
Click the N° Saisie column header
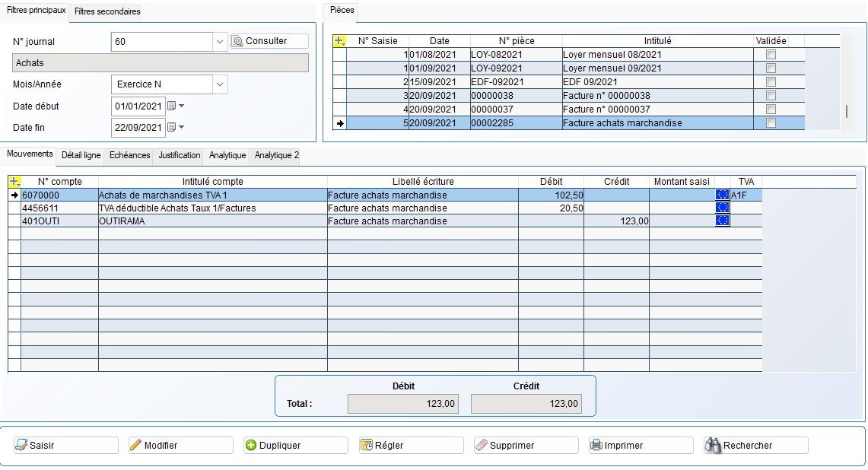coord(377,41)
